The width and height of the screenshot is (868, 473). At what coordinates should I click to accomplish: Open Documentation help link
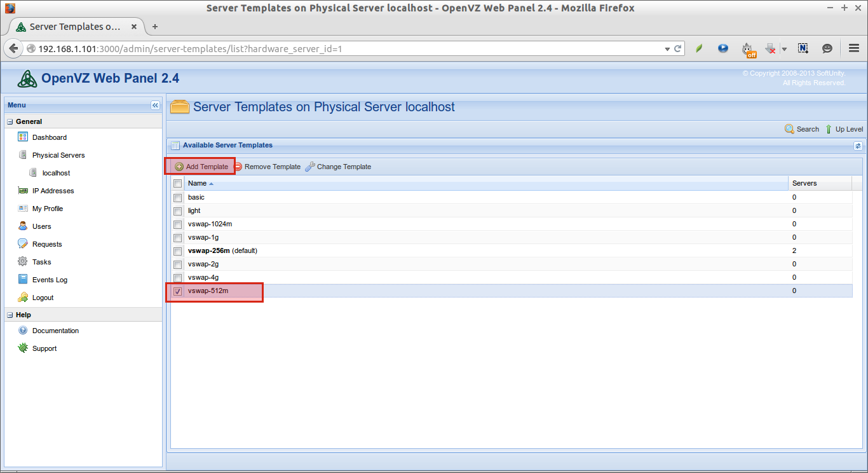coord(56,331)
